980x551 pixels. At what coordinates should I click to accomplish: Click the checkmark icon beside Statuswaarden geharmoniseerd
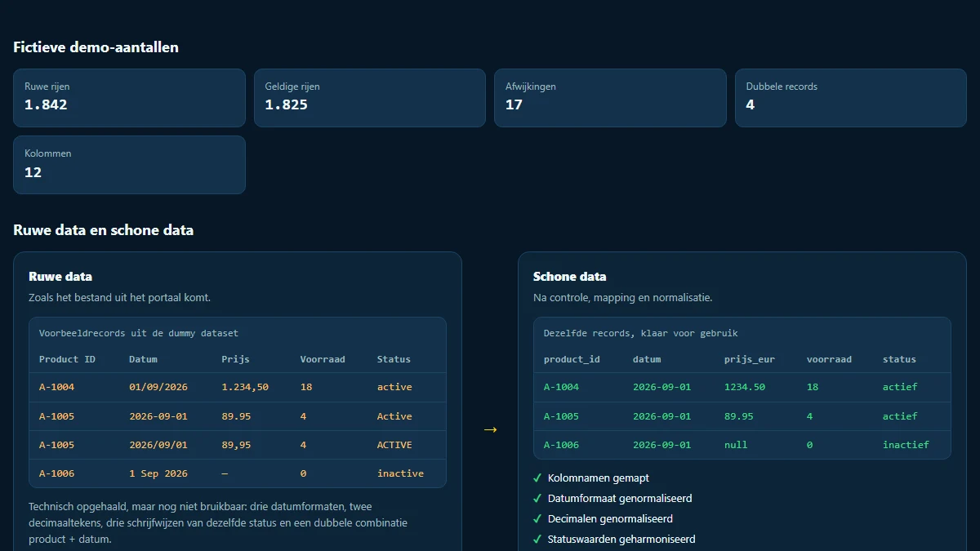537,540
